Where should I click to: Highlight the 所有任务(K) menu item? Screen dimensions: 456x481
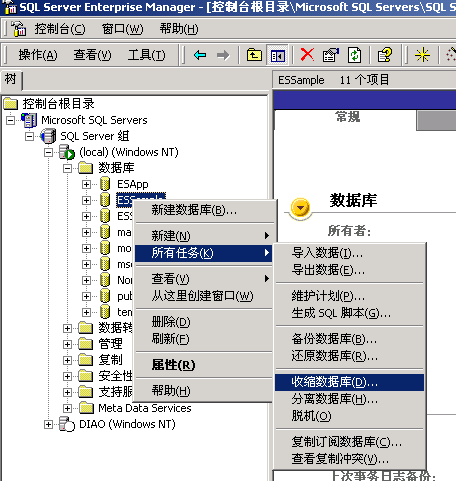[204, 253]
